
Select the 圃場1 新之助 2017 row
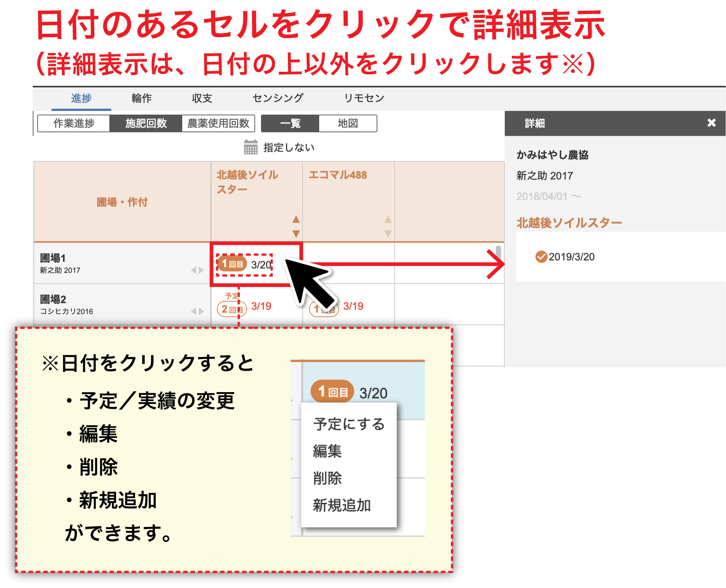coord(122,263)
